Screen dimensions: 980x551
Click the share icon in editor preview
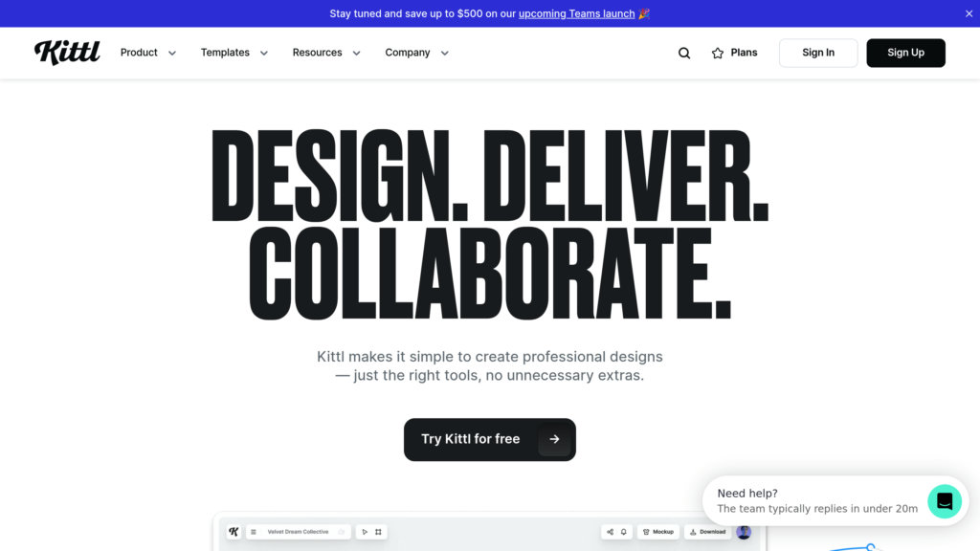pyautogui.click(x=610, y=532)
